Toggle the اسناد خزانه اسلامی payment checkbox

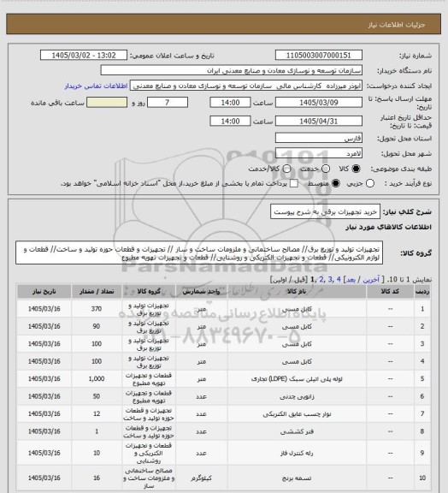point(294,183)
